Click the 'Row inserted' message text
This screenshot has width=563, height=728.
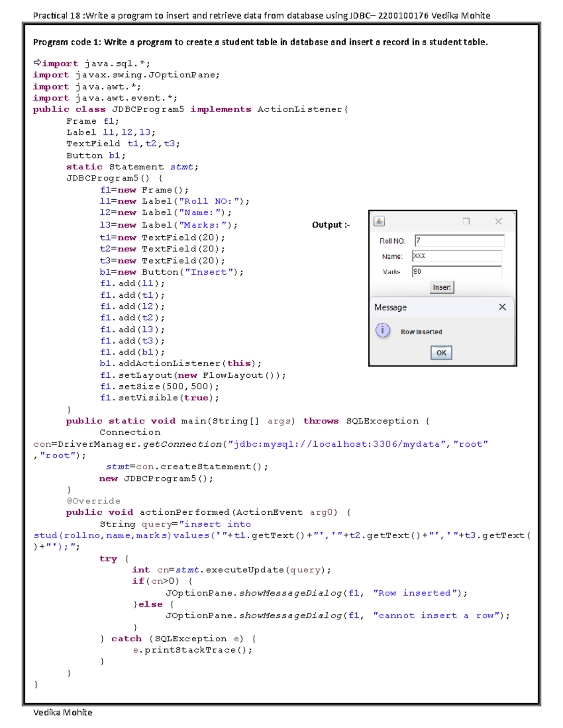(421, 332)
